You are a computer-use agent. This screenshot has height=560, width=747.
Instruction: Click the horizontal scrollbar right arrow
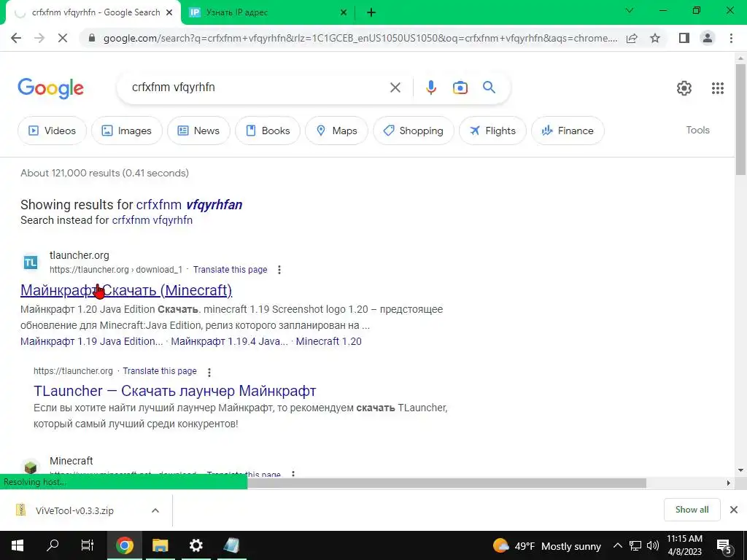(728, 483)
